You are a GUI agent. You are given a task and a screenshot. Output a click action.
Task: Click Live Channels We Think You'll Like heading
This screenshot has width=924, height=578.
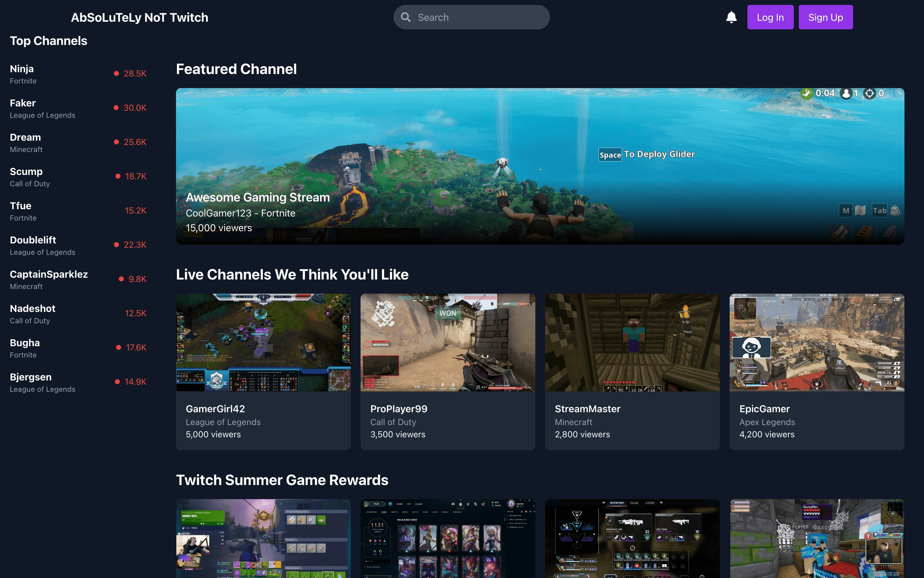(292, 275)
